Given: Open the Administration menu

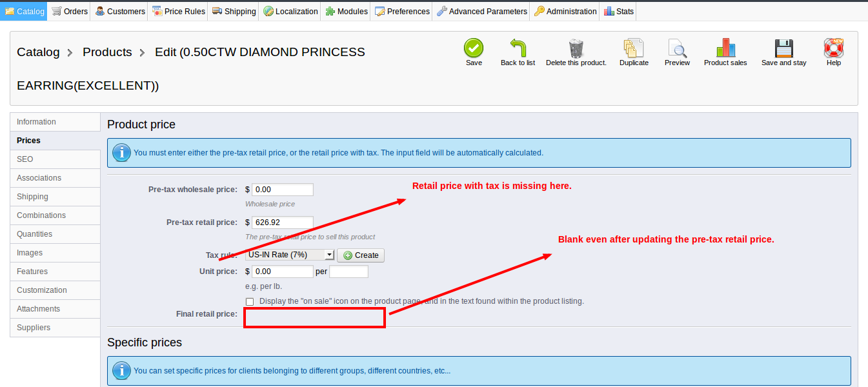Looking at the screenshot, I should (x=565, y=11).
